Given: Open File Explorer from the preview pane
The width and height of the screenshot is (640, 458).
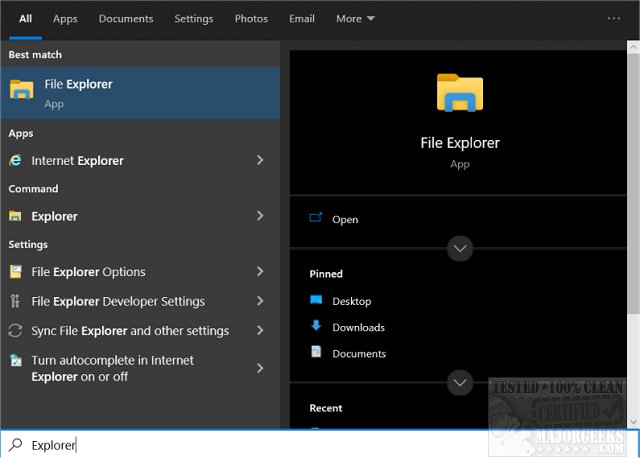Looking at the screenshot, I should [345, 220].
